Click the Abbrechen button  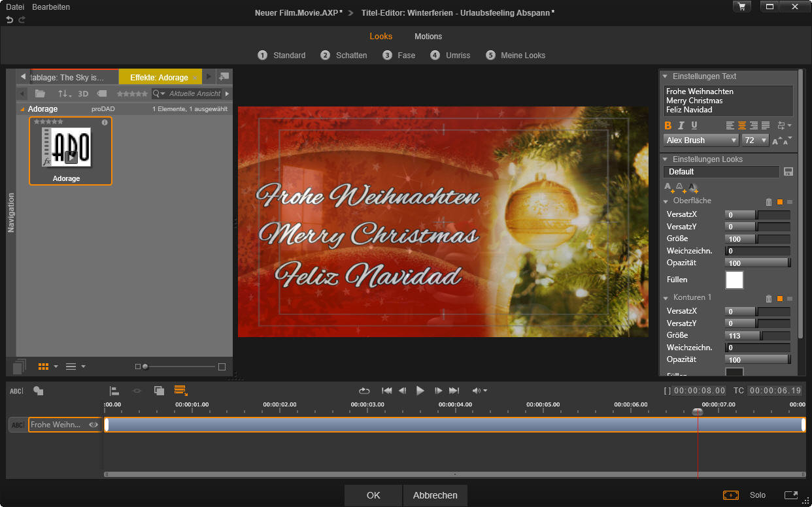point(435,495)
